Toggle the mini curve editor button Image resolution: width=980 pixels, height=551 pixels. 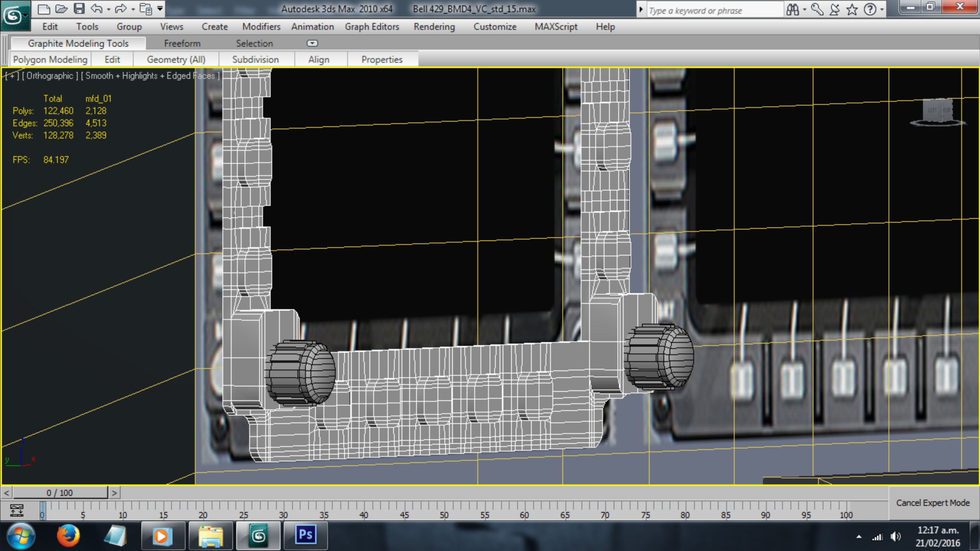pyautogui.click(x=16, y=510)
